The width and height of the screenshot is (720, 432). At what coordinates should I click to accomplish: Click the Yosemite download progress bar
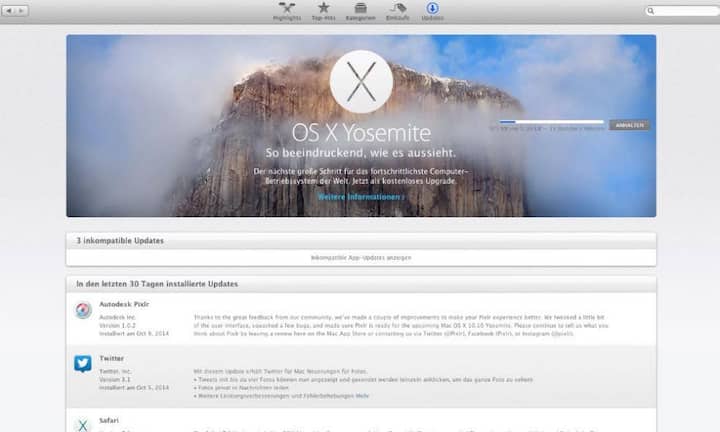click(551, 122)
